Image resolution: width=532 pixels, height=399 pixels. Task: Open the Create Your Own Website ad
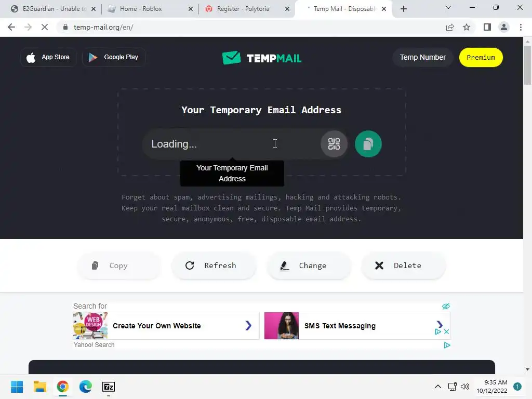(166, 326)
